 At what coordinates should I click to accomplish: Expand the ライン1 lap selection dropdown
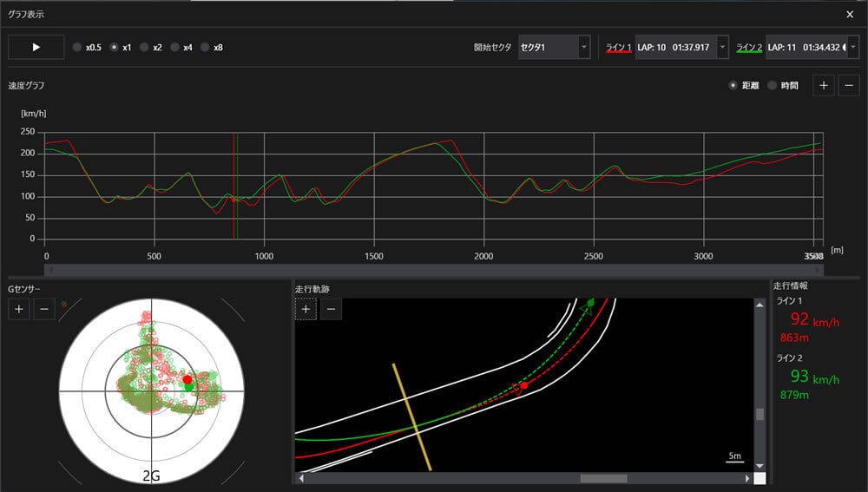[723, 47]
